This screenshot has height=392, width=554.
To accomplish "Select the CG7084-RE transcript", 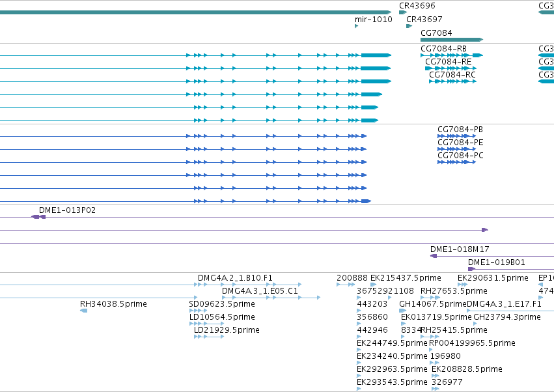I will (x=450, y=68).
